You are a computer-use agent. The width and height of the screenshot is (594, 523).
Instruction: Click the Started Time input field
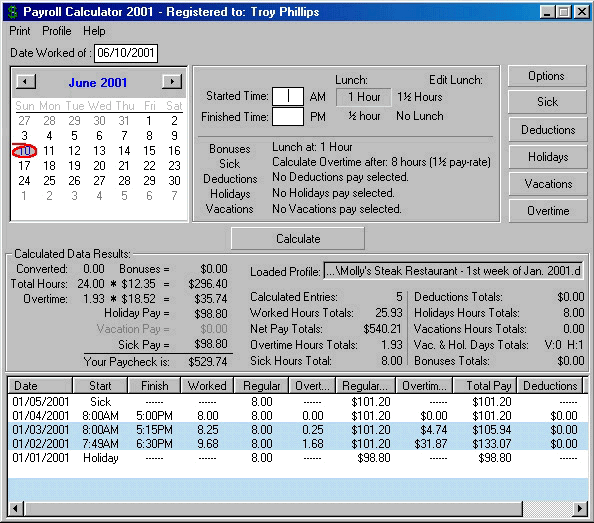[x=288, y=96]
